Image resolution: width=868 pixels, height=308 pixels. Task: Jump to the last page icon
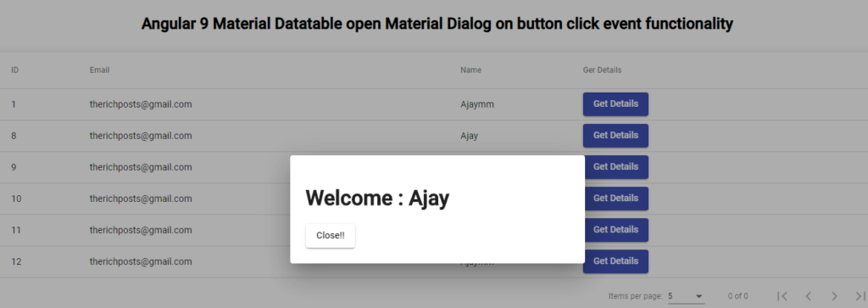(x=860, y=296)
